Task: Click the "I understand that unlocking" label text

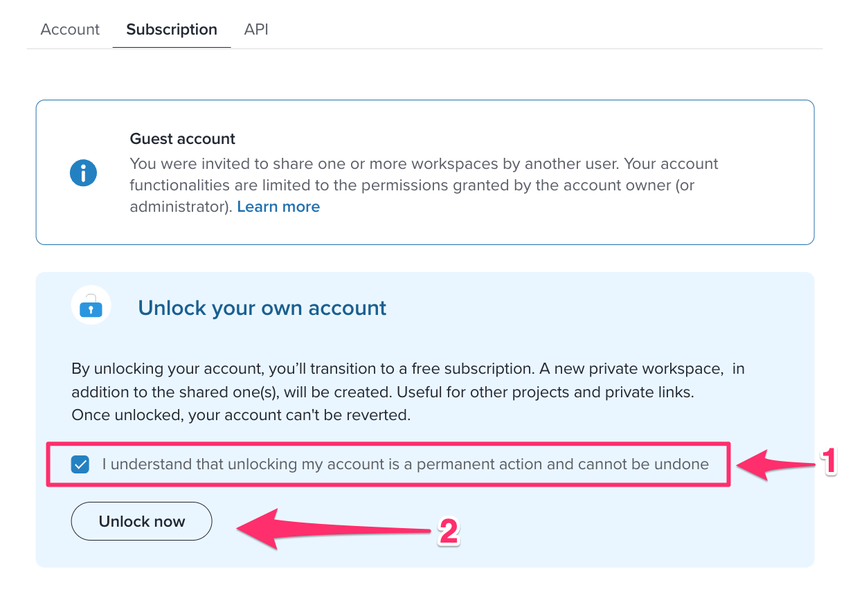Action: [x=406, y=464]
